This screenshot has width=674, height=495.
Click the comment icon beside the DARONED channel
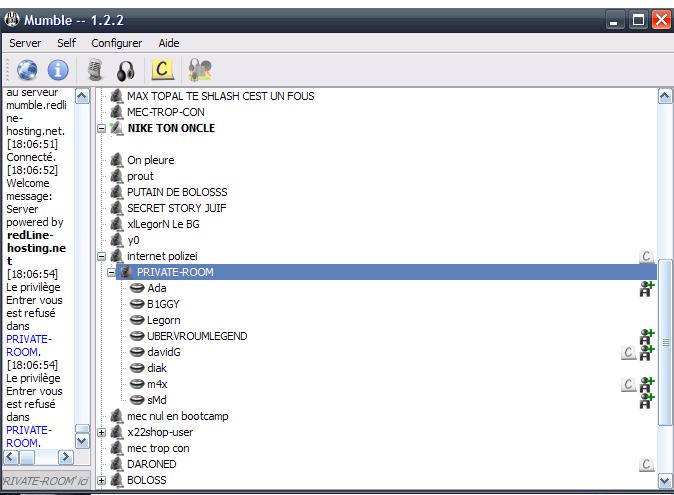point(647,465)
